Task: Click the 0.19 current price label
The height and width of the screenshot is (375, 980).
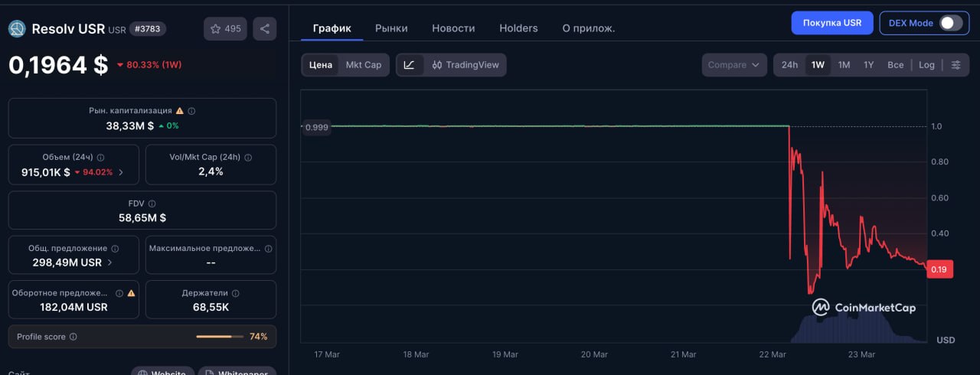Action: tap(939, 269)
